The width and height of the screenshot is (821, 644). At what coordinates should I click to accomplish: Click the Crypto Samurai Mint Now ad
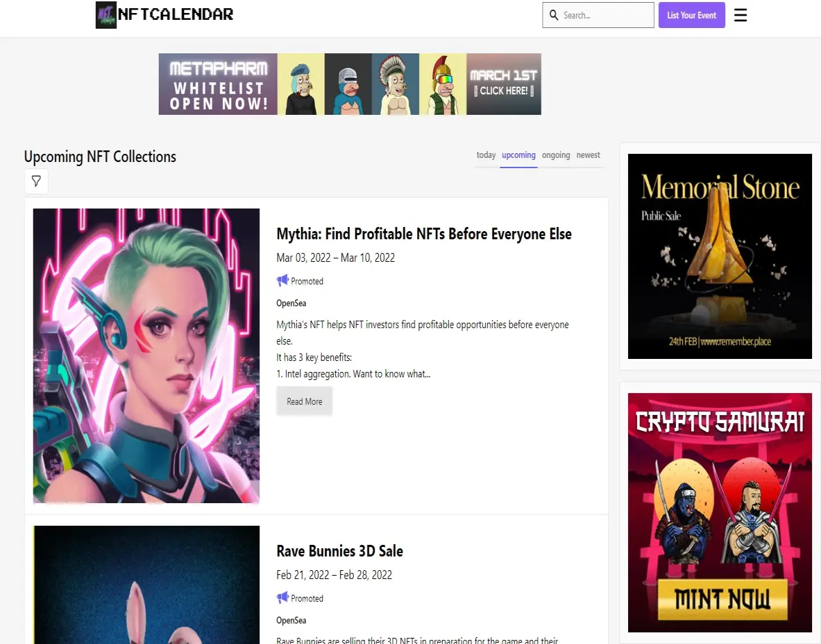coord(720,513)
